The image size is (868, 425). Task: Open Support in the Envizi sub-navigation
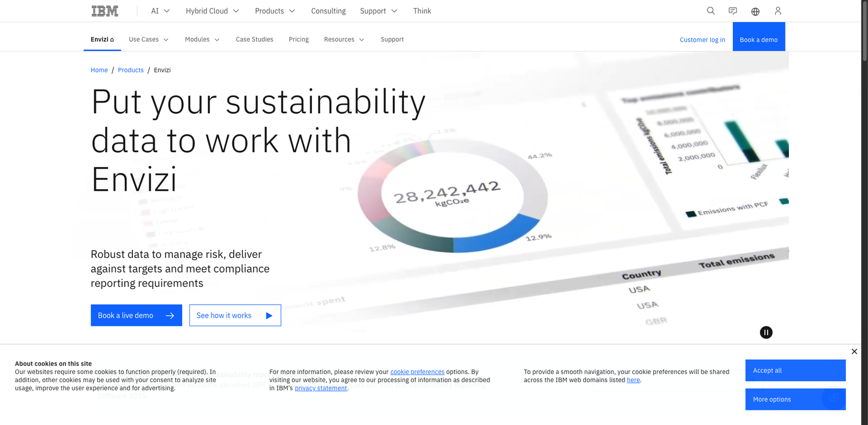(x=392, y=40)
